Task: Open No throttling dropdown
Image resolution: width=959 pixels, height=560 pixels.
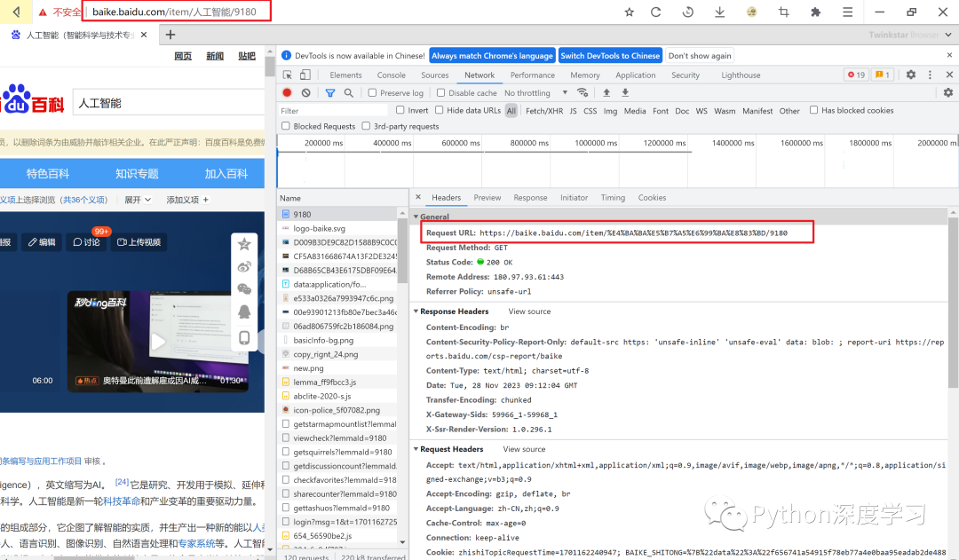Action: point(535,93)
